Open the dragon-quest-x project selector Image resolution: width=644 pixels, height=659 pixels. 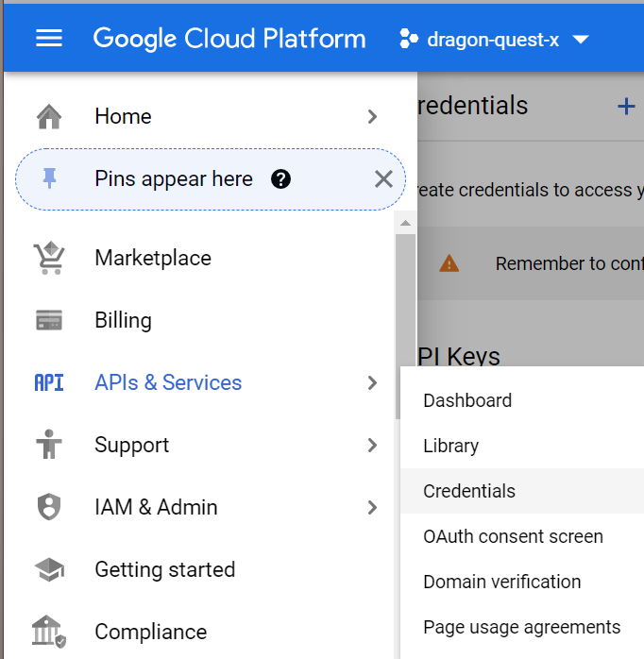(495, 40)
